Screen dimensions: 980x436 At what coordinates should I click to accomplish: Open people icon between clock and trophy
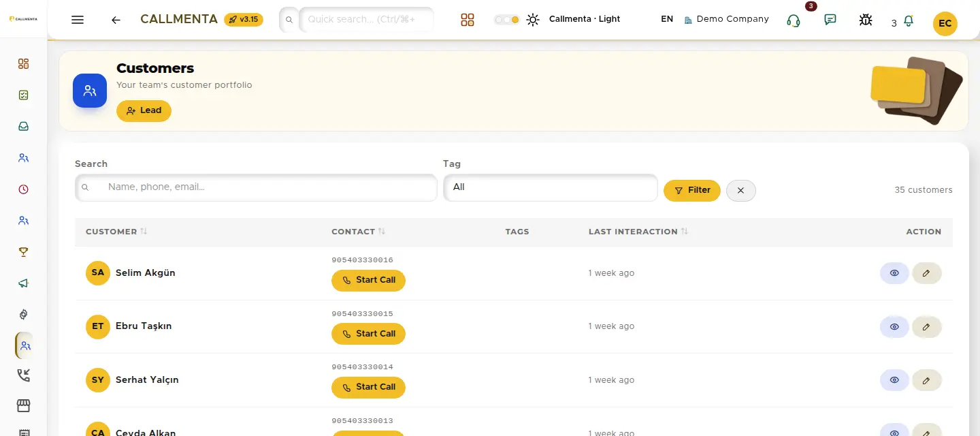coord(24,221)
